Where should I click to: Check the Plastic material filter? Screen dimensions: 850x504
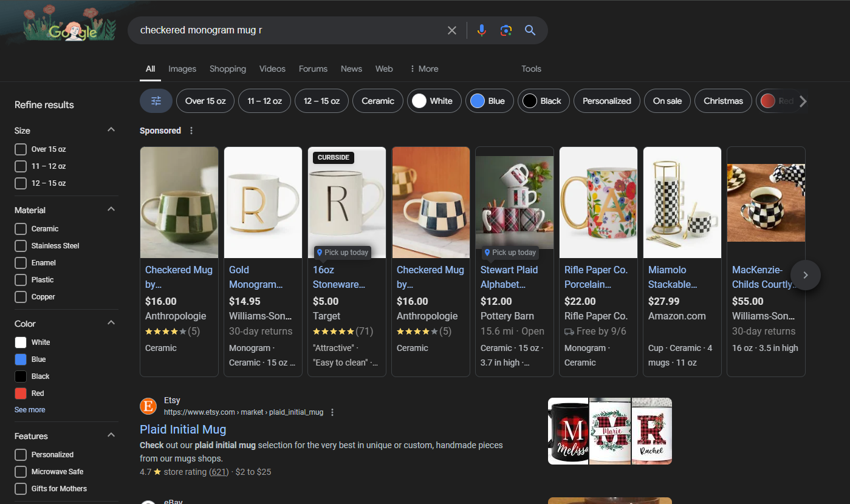[x=21, y=280]
